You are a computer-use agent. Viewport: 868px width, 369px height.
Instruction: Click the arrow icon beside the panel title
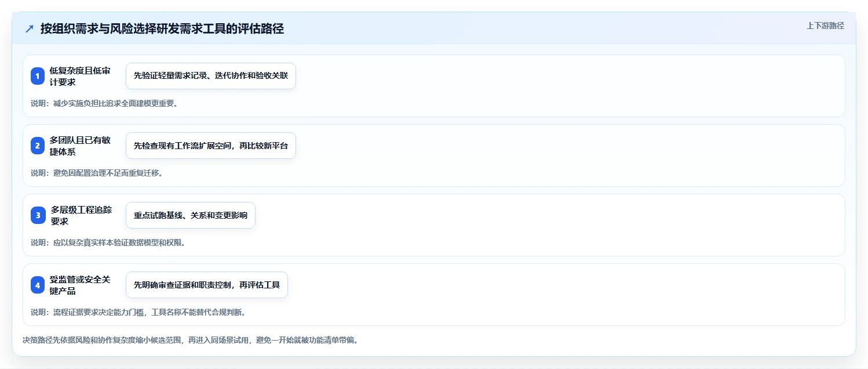[x=30, y=29]
